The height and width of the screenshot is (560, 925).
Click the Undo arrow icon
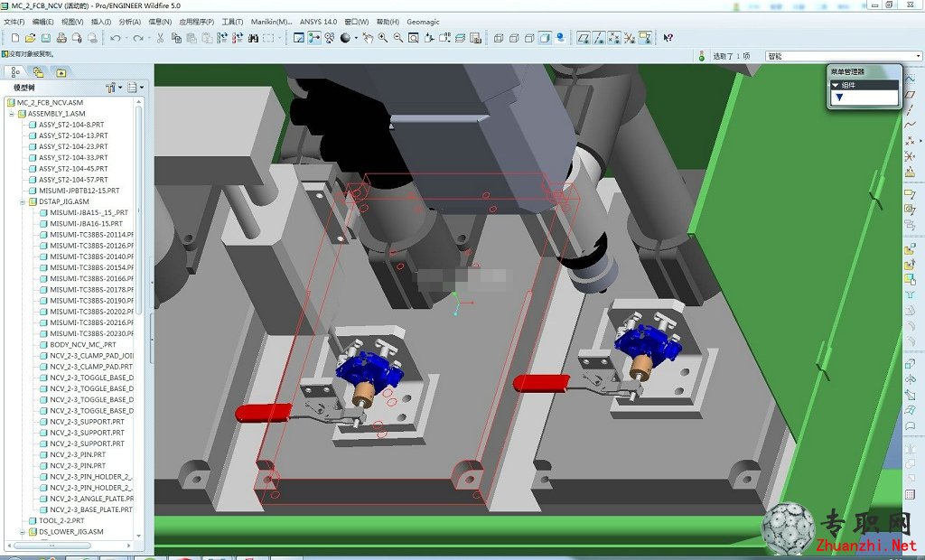(x=115, y=38)
